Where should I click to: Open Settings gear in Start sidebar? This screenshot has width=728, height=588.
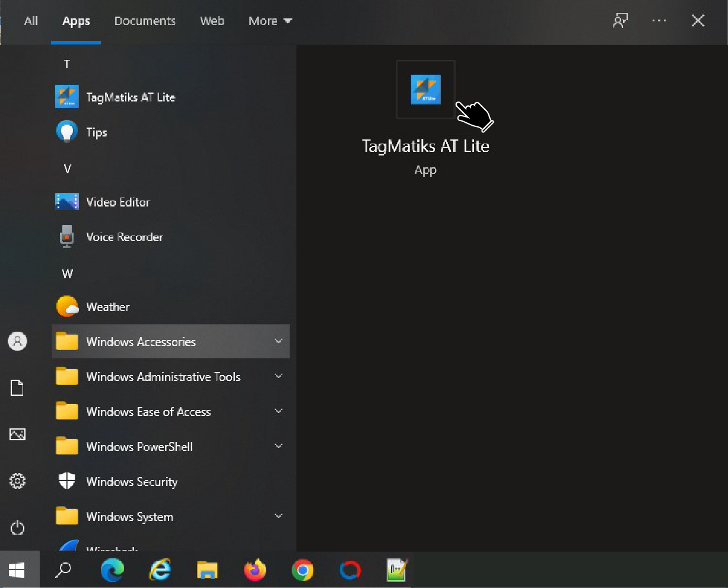pos(18,481)
